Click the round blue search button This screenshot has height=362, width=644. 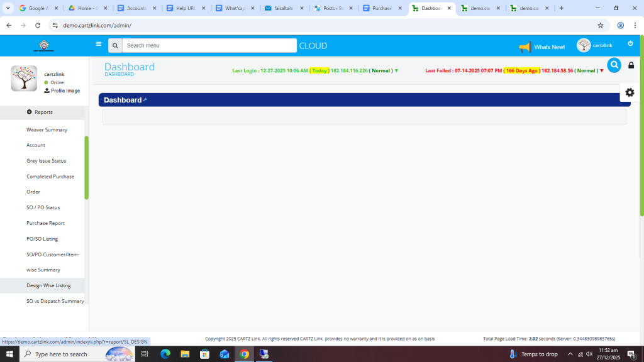[614, 65]
